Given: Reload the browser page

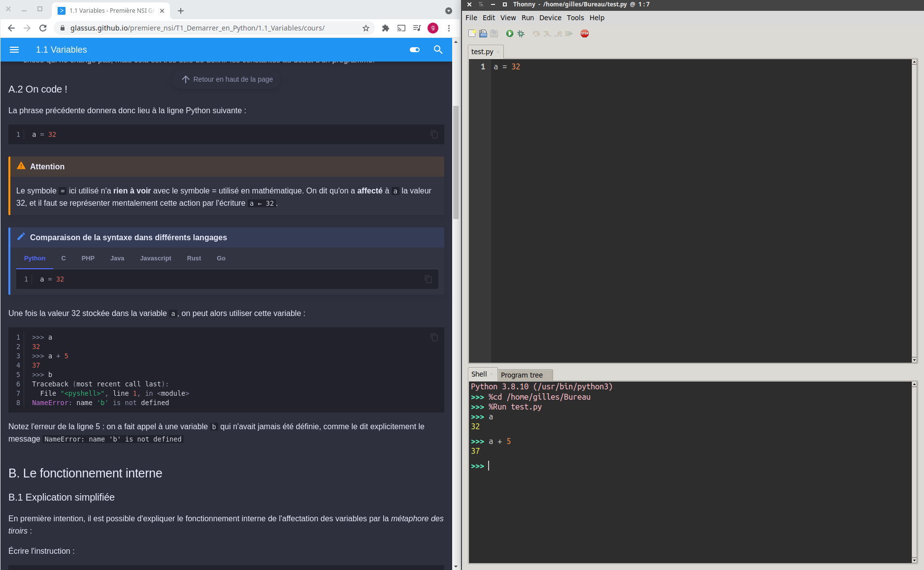Looking at the screenshot, I should 43,28.
